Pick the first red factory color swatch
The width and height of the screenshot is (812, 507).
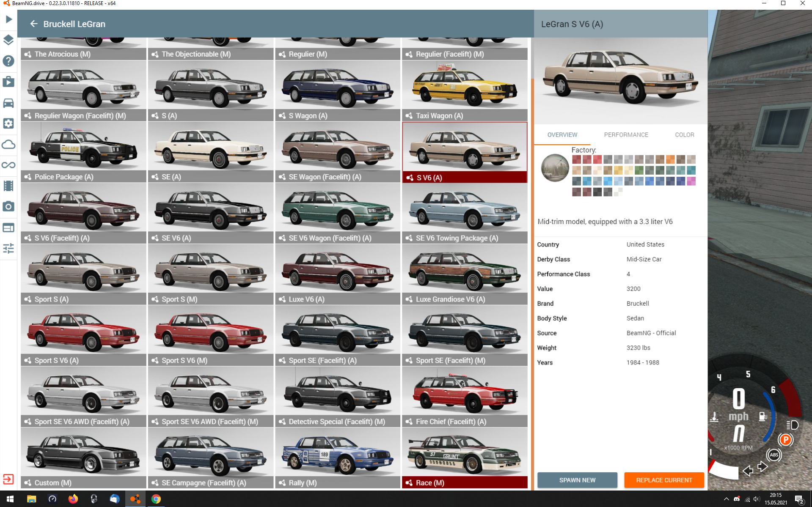(x=576, y=159)
